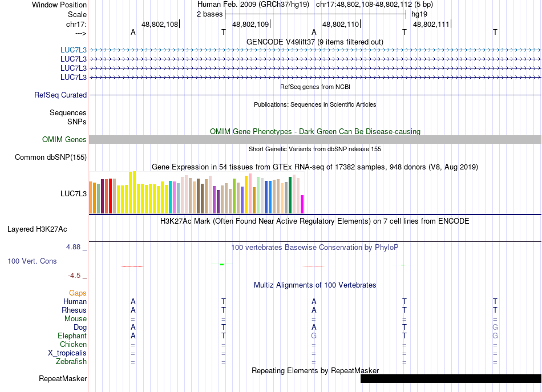The image size is (542, 392).
Task: Click the Human species row label
Action: pyautogui.click(x=75, y=301)
